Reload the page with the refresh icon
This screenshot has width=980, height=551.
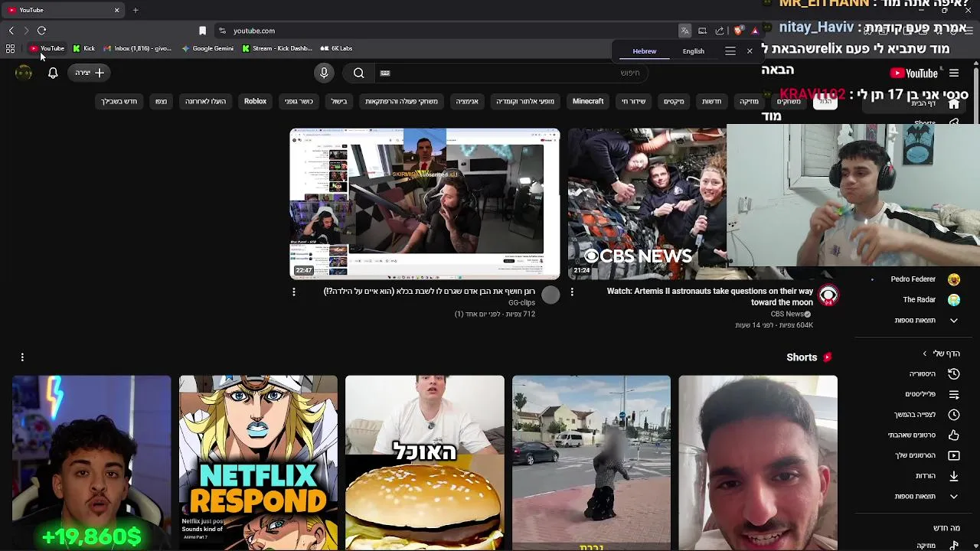click(x=41, y=31)
